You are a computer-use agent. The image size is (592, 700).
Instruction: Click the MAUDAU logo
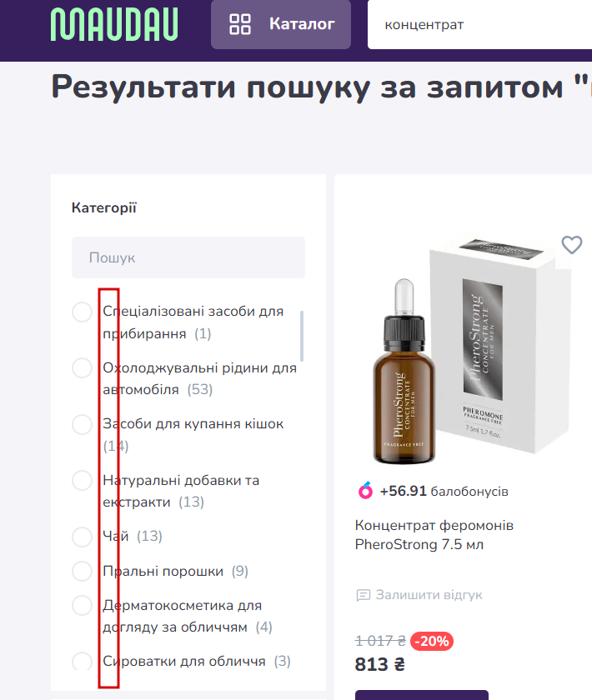114,24
